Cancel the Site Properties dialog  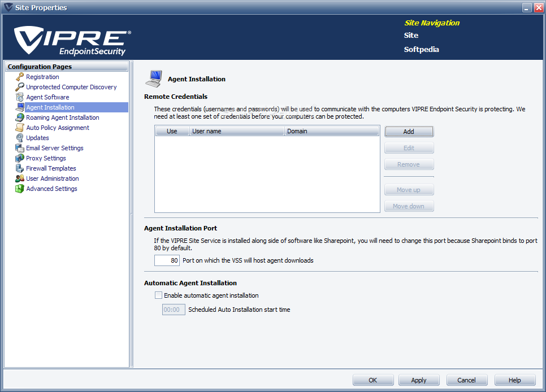[x=467, y=380]
